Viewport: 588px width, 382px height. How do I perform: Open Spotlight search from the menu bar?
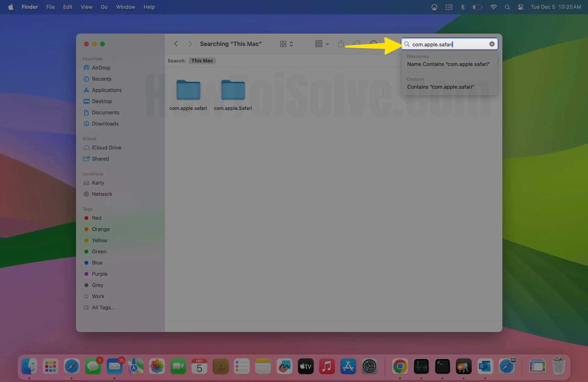click(x=507, y=7)
